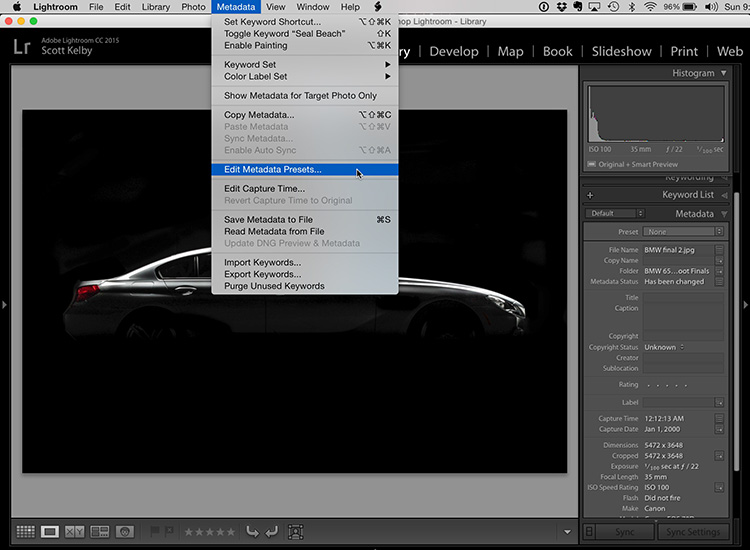
Task: Click in the Sublocation field
Action: click(683, 368)
